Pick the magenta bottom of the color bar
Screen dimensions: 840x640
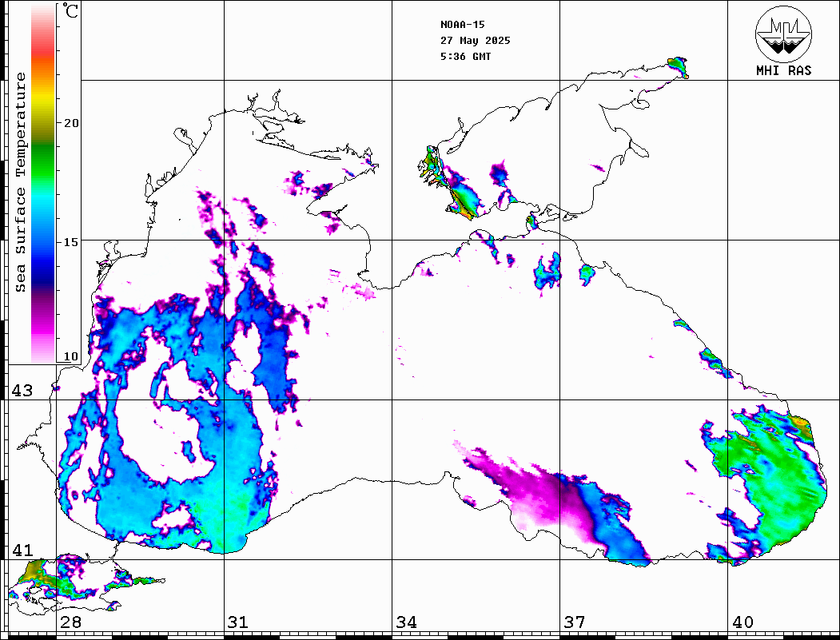click(x=43, y=327)
